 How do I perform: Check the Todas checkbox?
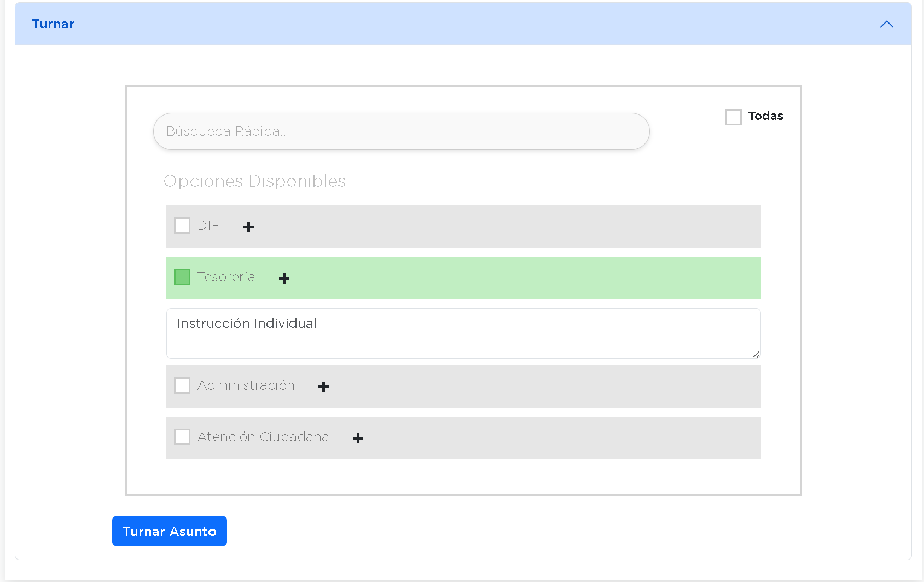[x=733, y=117]
